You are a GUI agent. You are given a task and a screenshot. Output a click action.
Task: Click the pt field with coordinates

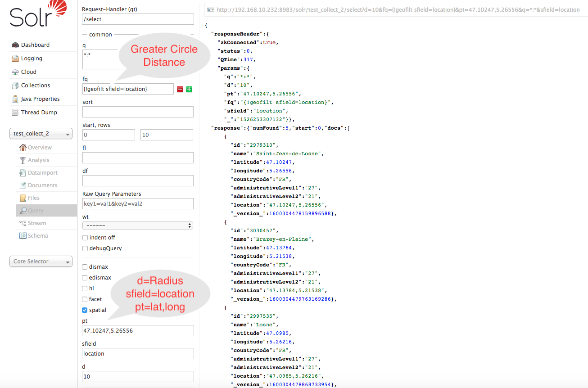(x=138, y=331)
